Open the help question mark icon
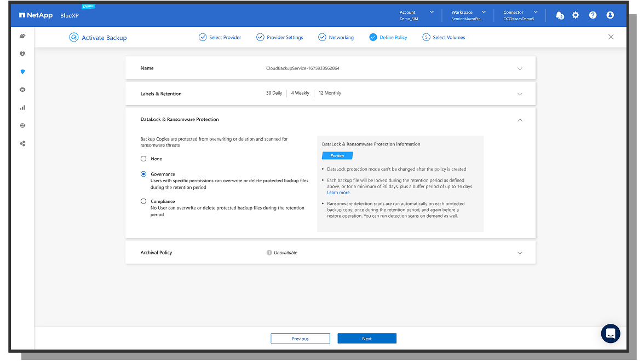Viewport: 644px width, 361px height. click(593, 15)
